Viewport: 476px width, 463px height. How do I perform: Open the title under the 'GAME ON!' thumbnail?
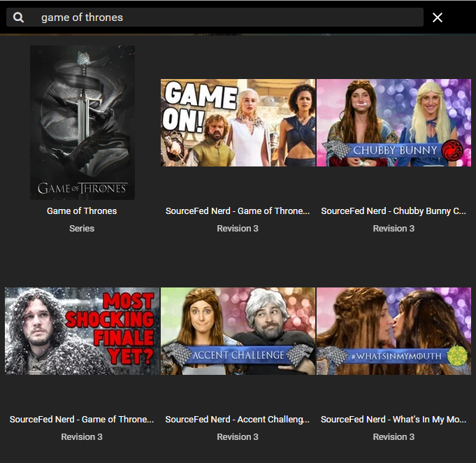pyautogui.click(x=238, y=211)
